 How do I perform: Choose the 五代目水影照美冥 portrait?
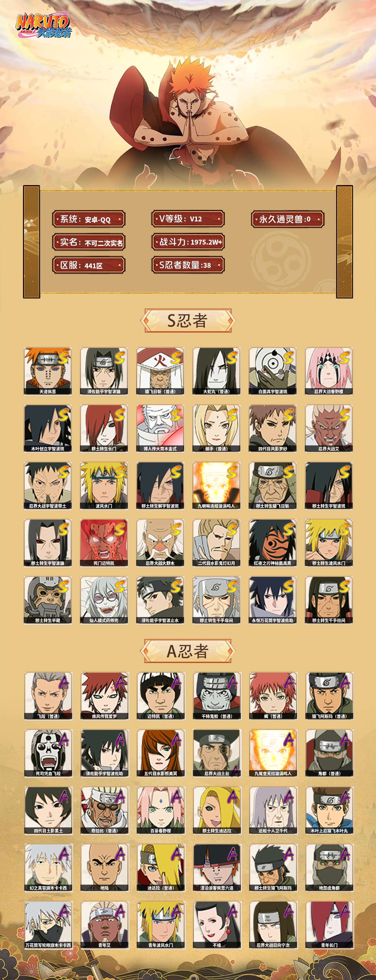[161, 753]
